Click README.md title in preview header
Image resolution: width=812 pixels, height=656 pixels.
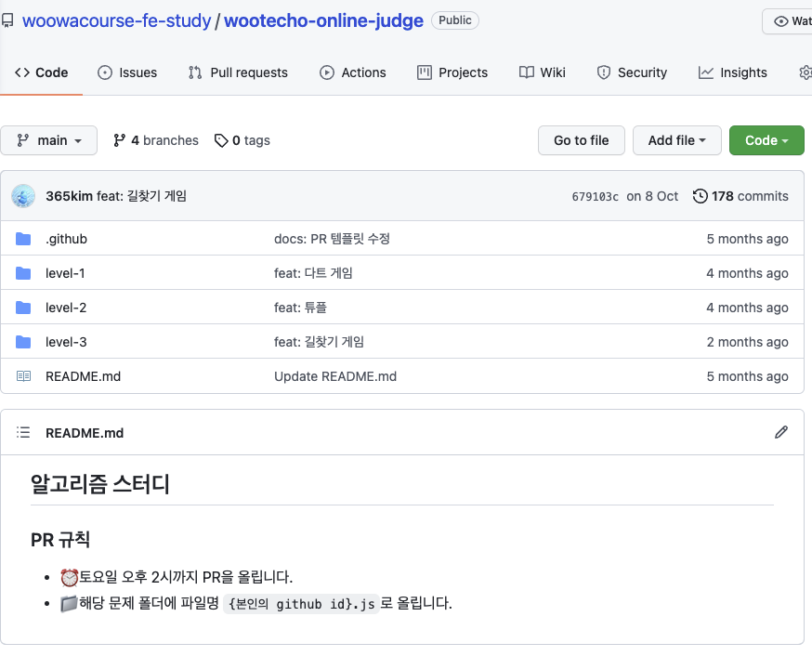click(x=85, y=433)
